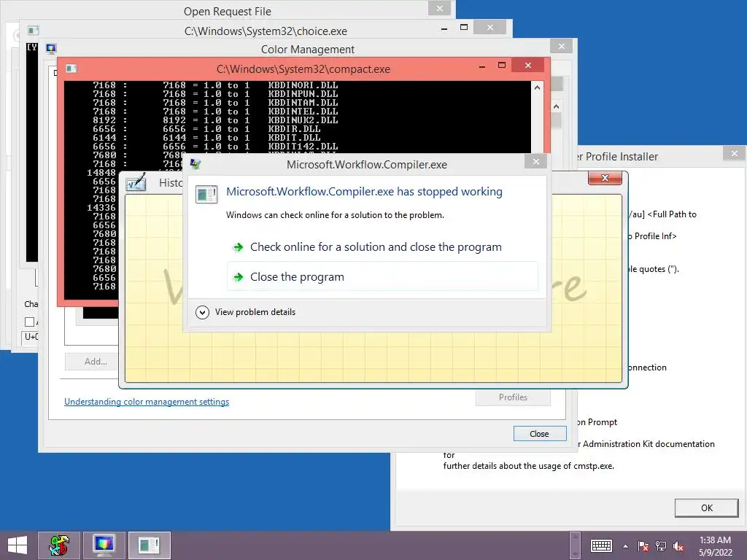The width and height of the screenshot is (747, 560).
Task: Close the Open Request File window
Action: [x=439, y=8]
